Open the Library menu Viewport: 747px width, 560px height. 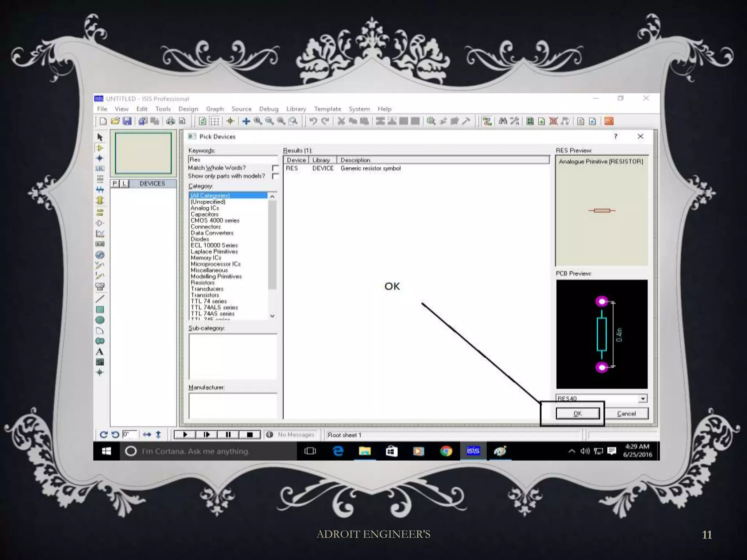coord(296,109)
